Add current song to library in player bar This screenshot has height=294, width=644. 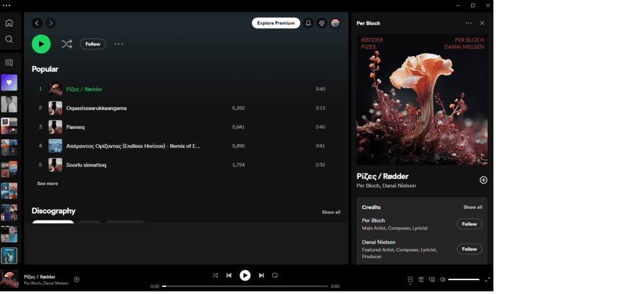76,279
